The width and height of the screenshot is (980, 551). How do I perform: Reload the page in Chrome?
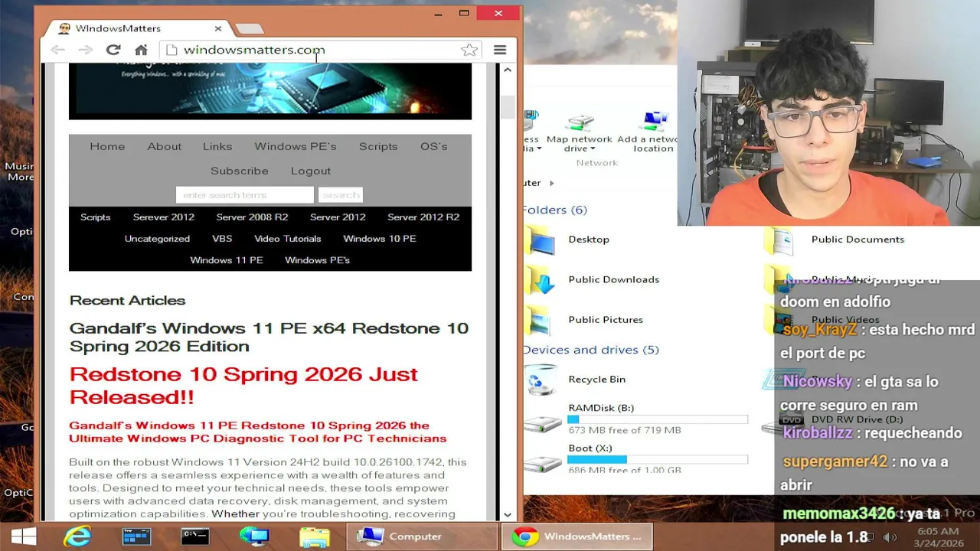point(113,50)
